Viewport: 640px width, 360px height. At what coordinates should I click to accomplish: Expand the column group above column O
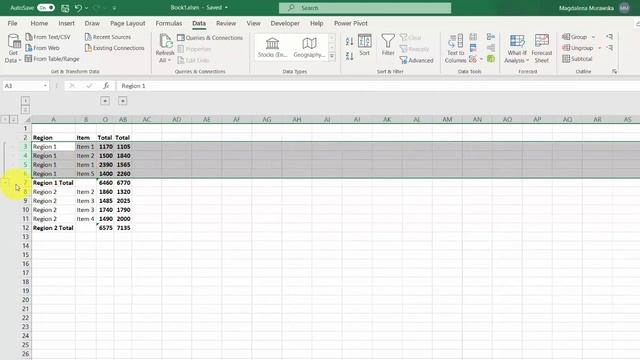pyautogui.click(x=105, y=101)
